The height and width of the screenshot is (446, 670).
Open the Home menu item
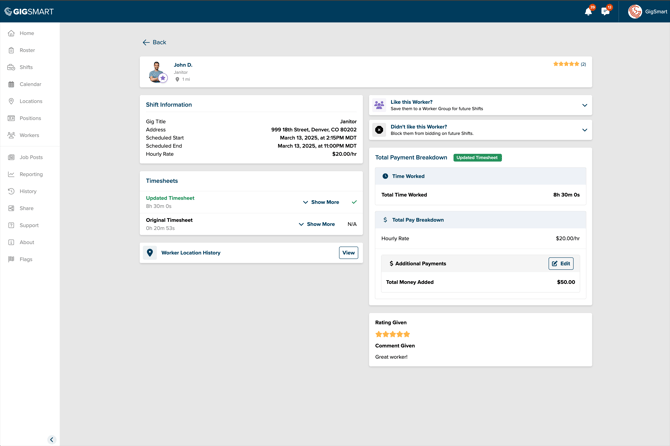tap(26, 33)
